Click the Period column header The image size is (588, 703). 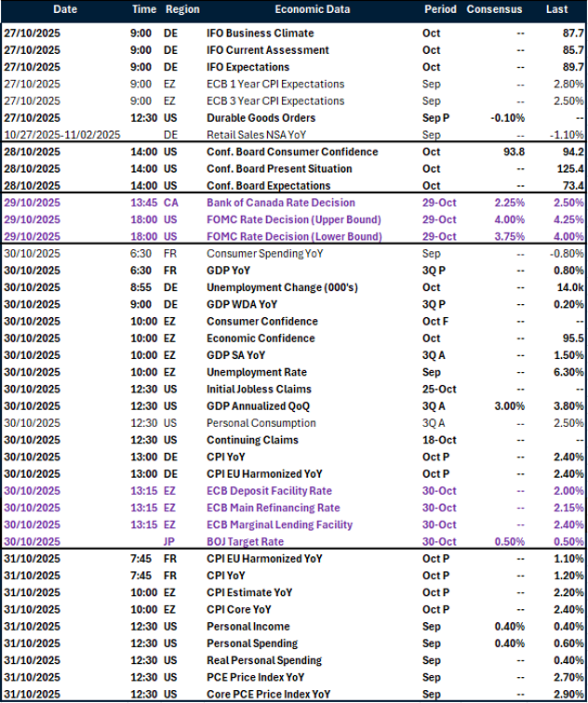coord(440,9)
